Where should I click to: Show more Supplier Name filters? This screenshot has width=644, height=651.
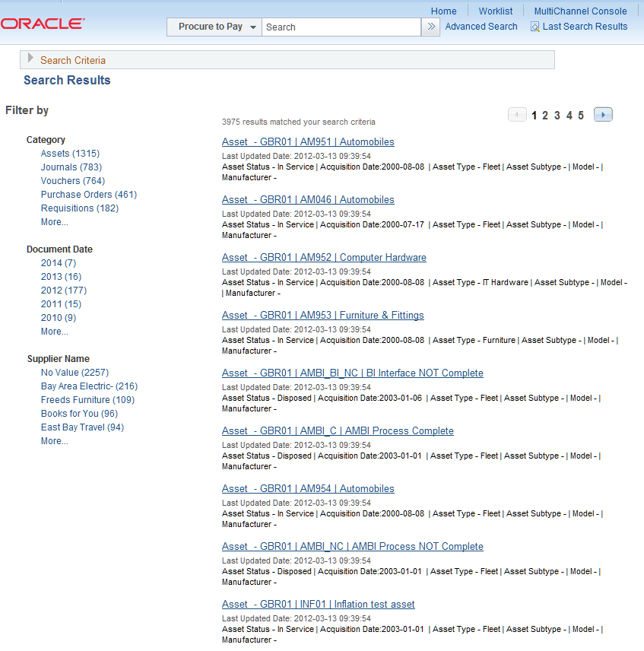(x=54, y=441)
